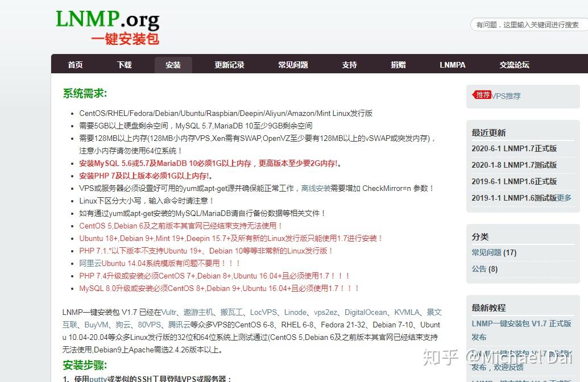Click the LNMP.org site logo
The image size is (588, 382).
[107, 28]
